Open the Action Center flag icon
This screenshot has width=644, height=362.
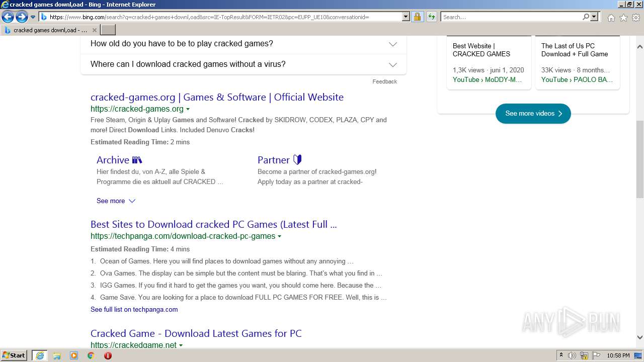tap(596, 355)
